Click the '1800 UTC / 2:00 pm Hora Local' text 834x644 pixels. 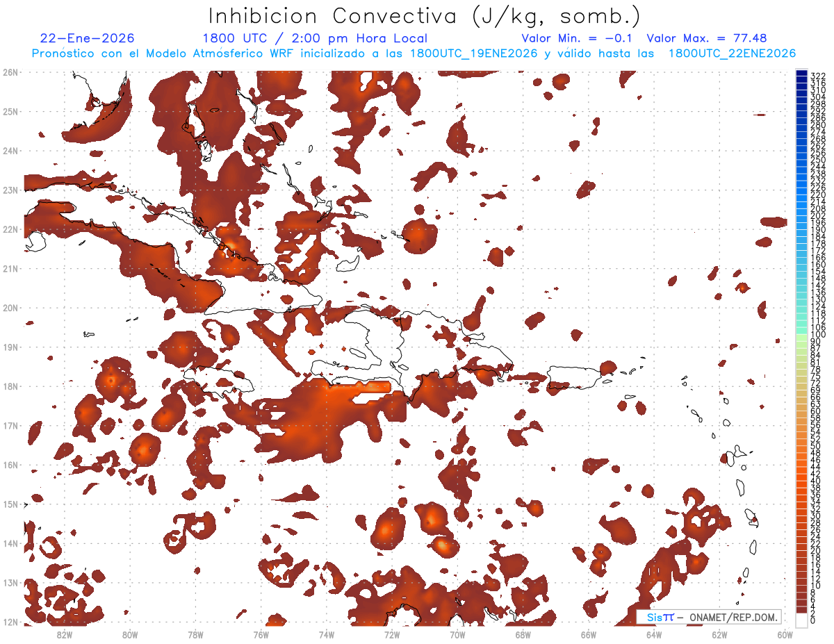pos(315,39)
